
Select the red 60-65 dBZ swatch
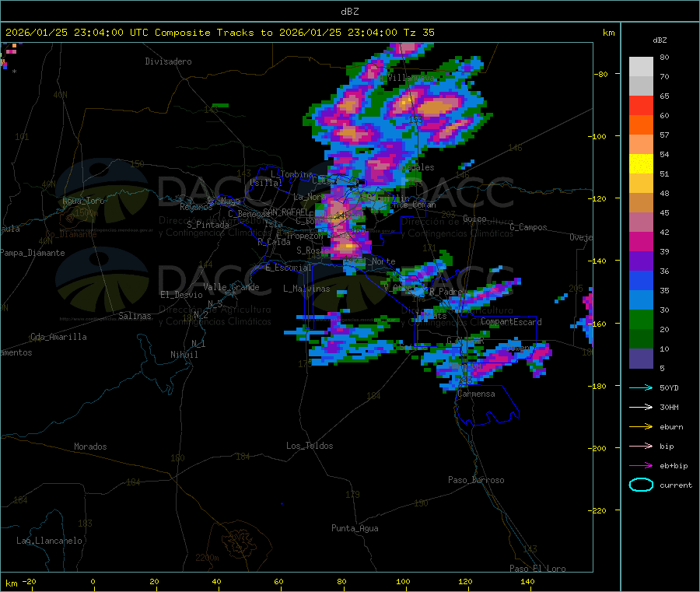pyautogui.click(x=641, y=106)
